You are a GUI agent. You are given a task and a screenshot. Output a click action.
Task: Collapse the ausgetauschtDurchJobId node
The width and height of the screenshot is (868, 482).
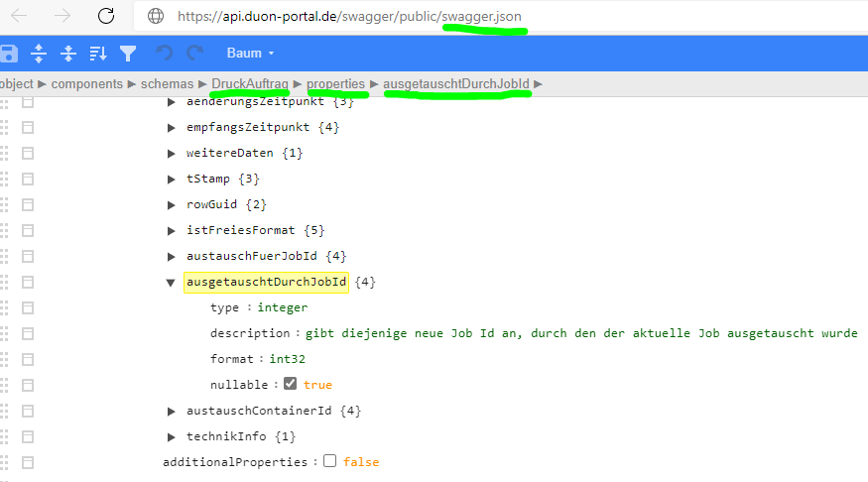pyautogui.click(x=173, y=282)
